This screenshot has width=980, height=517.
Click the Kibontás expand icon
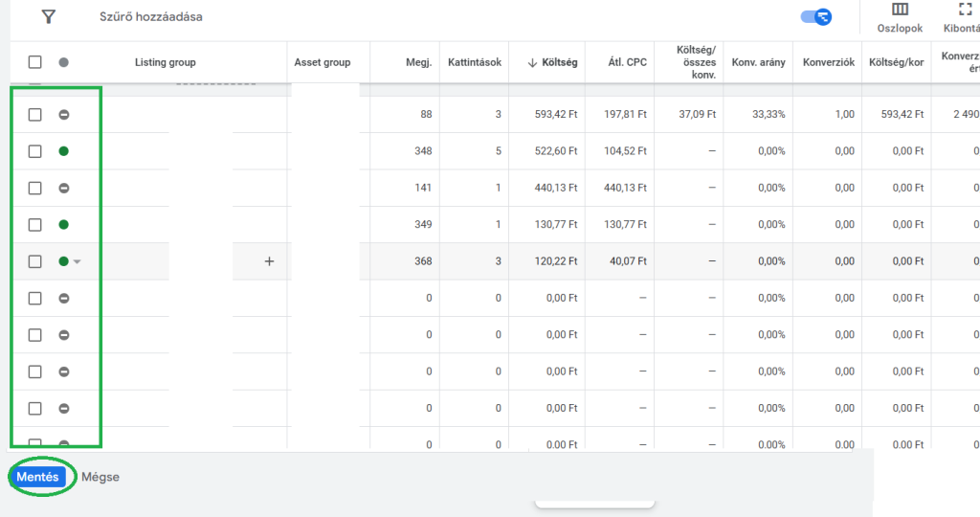(x=965, y=11)
